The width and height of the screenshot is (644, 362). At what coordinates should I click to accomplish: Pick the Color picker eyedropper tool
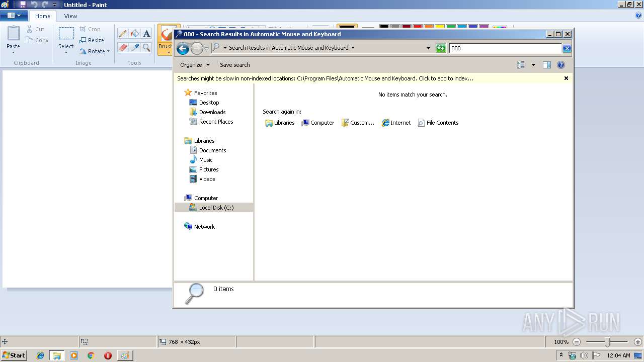pos(134,48)
